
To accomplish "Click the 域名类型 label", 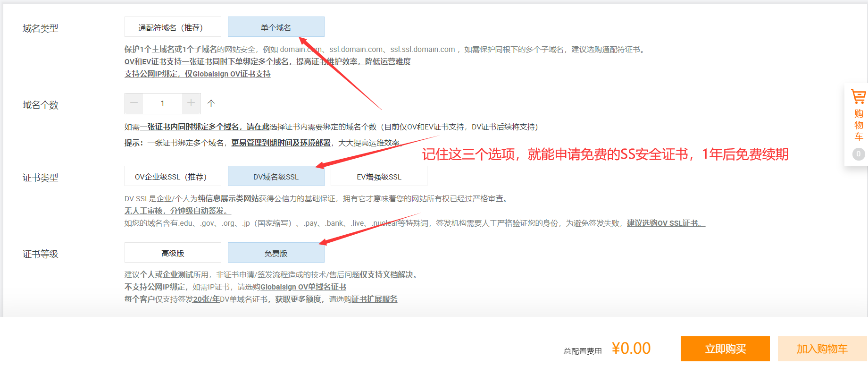I will tap(41, 28).
